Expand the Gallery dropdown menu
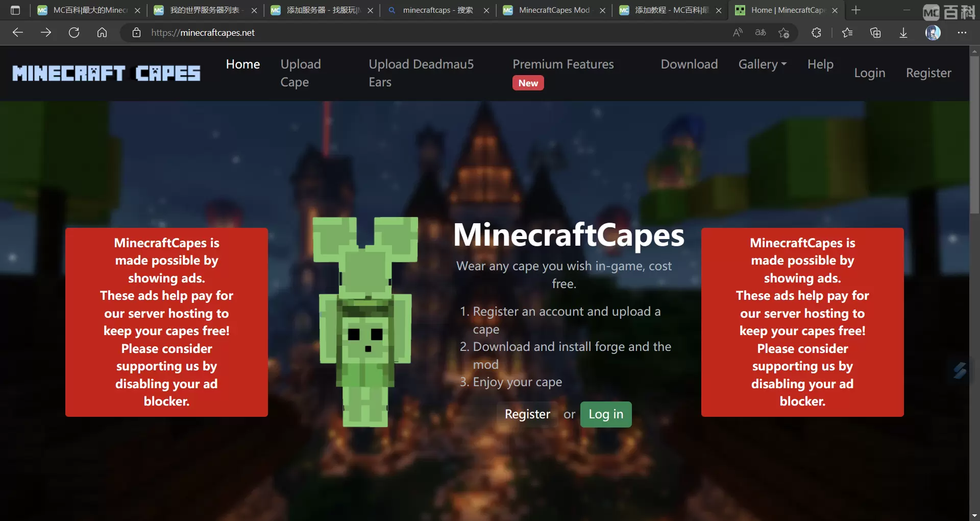This screenshot has height=521, width=980. (x=763, y=64)
